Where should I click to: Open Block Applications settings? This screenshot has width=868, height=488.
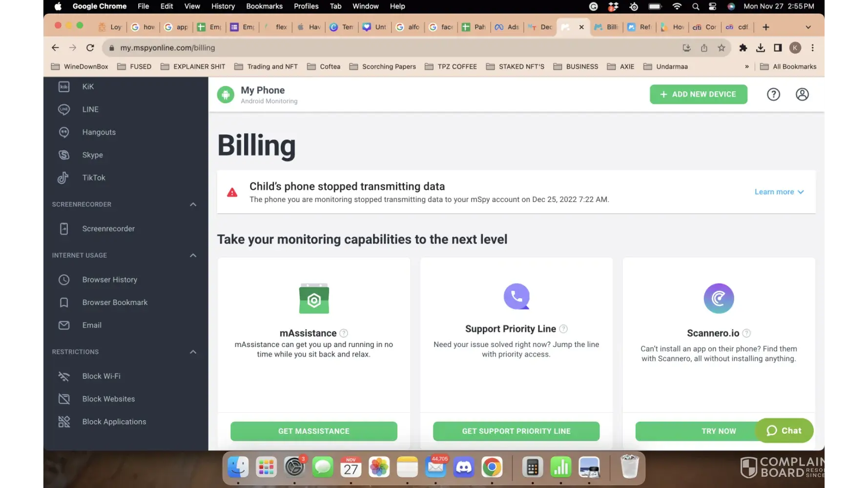click(114, 422)
